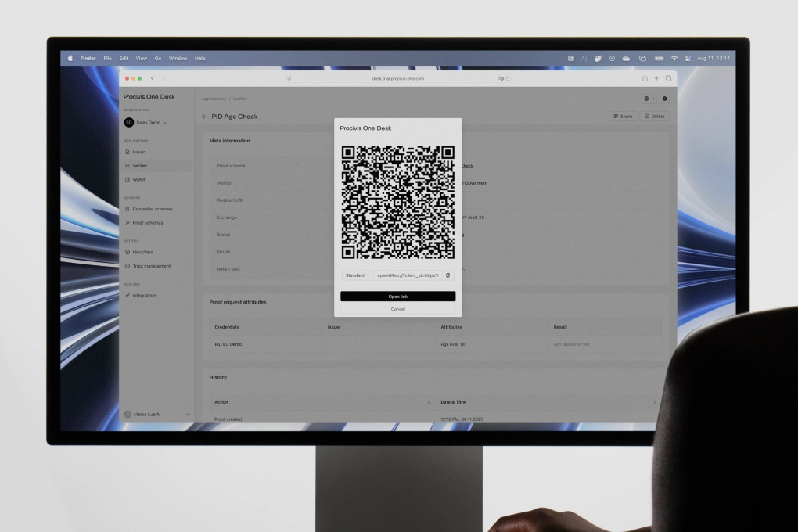Click the play circle menu bar icon
This screenshot has height=532, width=798.
point(612,59)
